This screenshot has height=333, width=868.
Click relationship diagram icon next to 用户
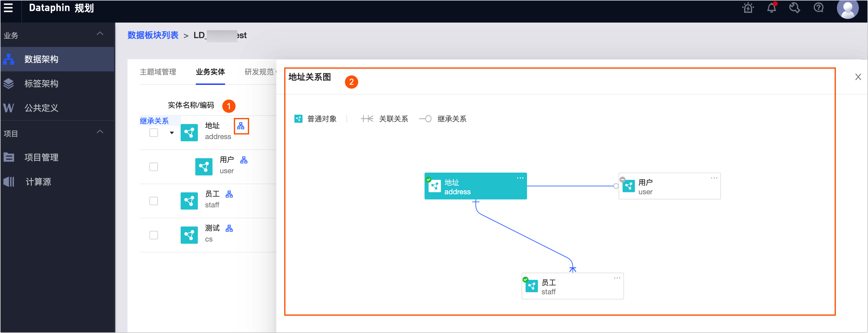pos(244,160)
